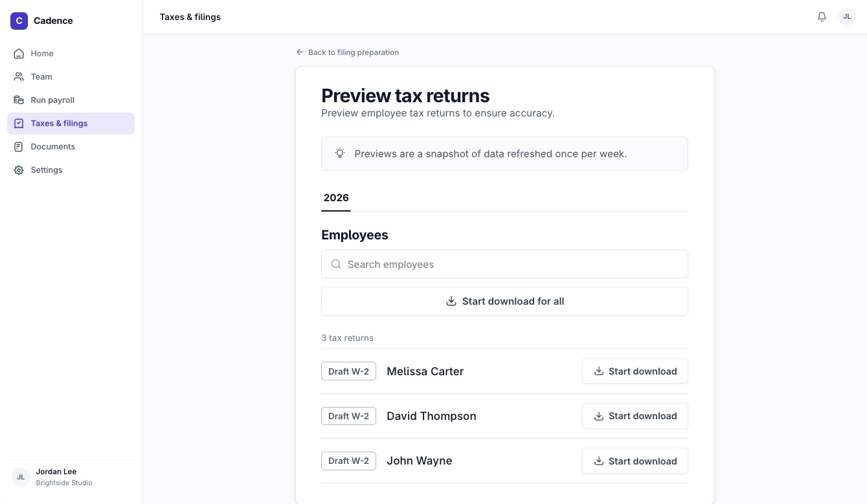Click the Documents icon in sidebar
Screen dimensions: 867x504
point(19,147)
